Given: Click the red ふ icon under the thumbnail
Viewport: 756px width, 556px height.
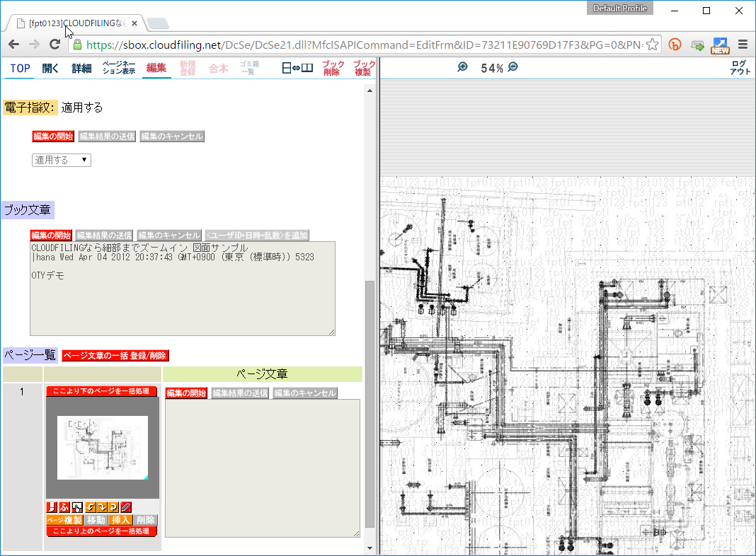Looking at the screenshot, I should 64,507.
